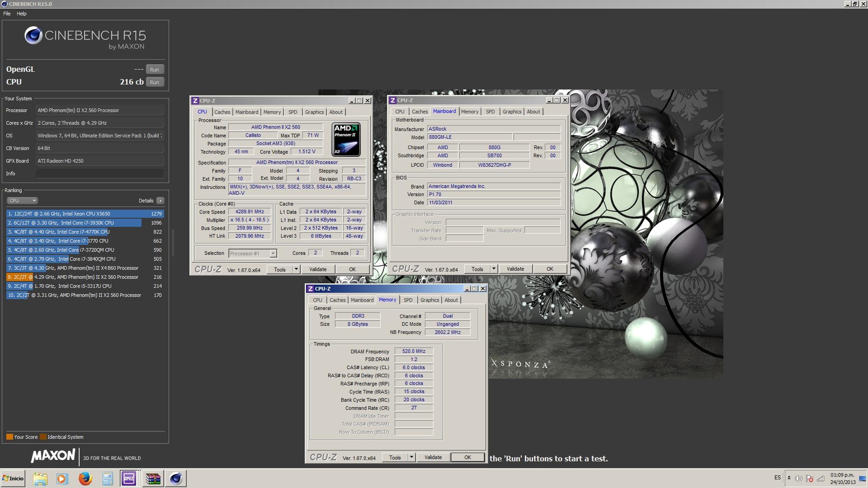Open the network signal tray icon
The height and width of the screenshot is (488, 868).
point(821,479)
